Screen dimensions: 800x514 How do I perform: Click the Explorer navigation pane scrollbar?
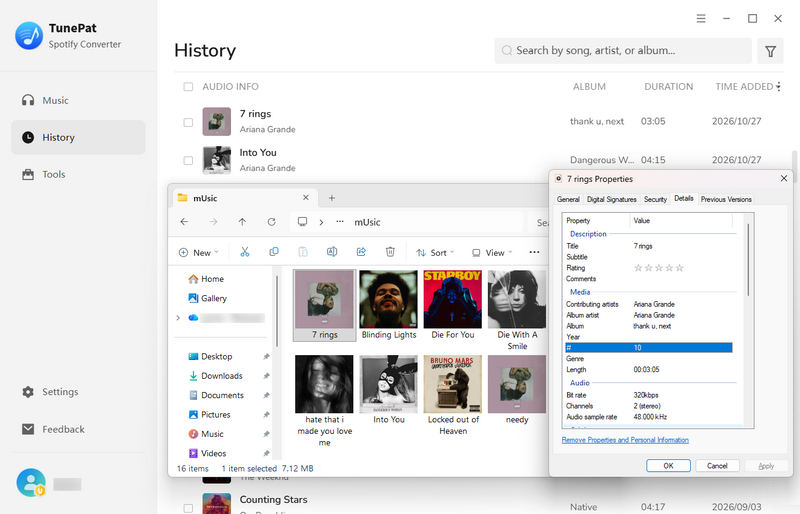pyautogui.click(x=277, y=311)
